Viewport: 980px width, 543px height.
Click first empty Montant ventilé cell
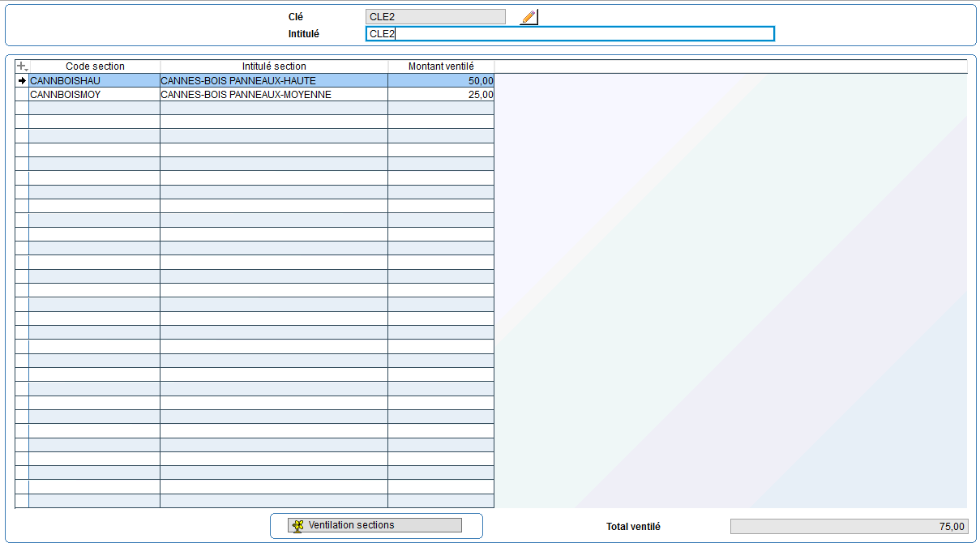pyautogui.click(x=441, y=109)
